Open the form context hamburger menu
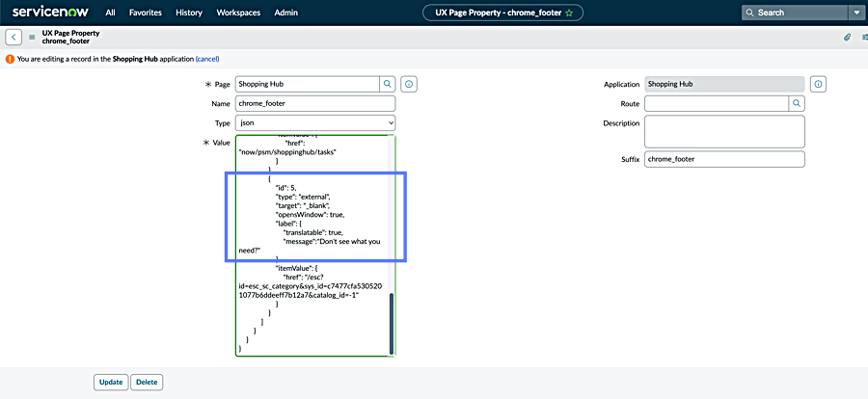868x399 pixels. [32, 38]
